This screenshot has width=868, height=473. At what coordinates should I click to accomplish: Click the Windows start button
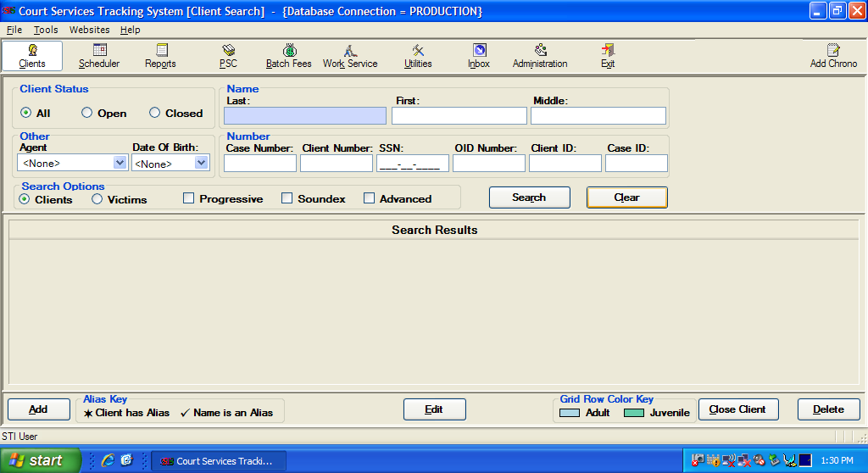(x=41, y=460)
